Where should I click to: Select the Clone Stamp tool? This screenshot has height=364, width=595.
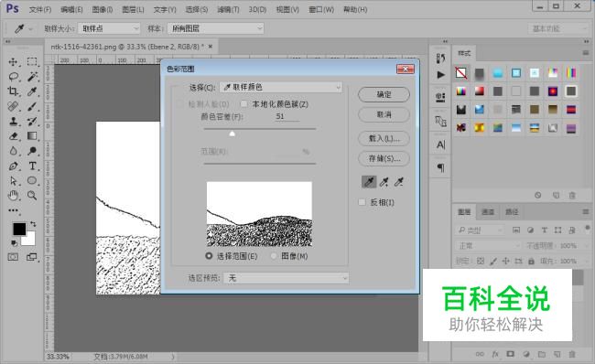pos(14,121)
